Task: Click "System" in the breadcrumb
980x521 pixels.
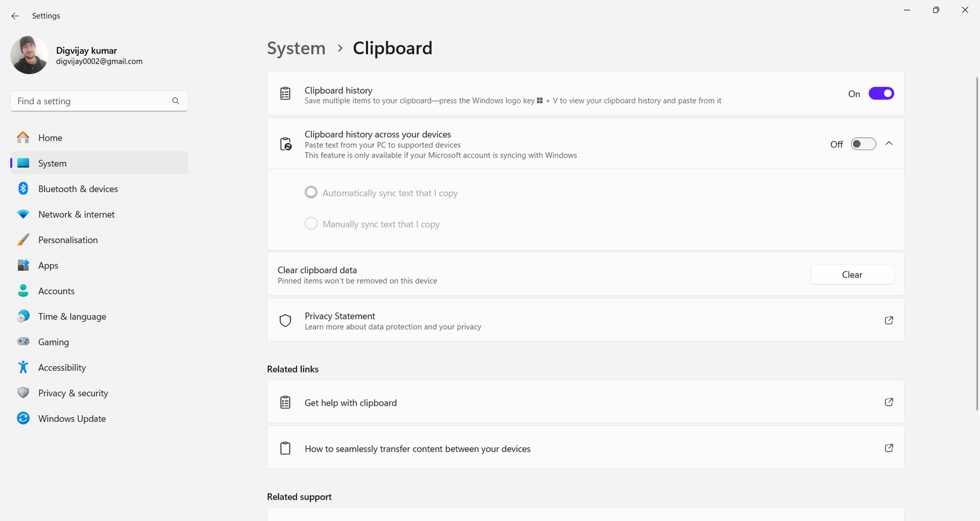Action: [x=296, y=48]
